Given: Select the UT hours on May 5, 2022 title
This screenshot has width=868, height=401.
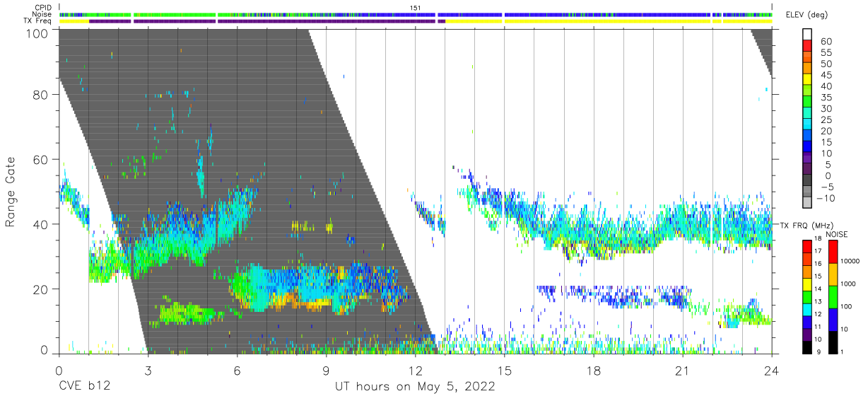Looking at the screenshot, I should point(415,387).
